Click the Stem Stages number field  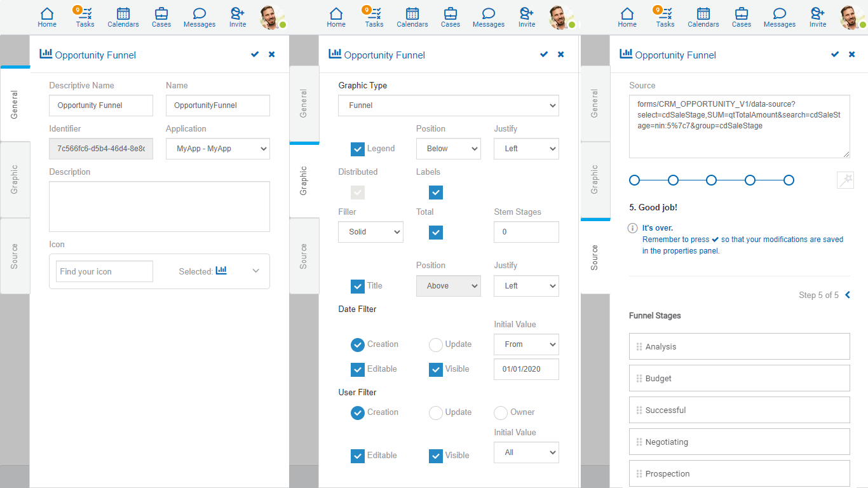coord(526,232)
